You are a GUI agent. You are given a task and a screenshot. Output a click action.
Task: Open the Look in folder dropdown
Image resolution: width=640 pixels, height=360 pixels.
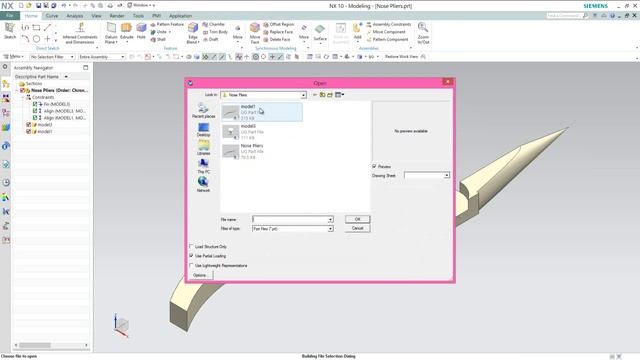pyautogui.click(x=303, y=95)
